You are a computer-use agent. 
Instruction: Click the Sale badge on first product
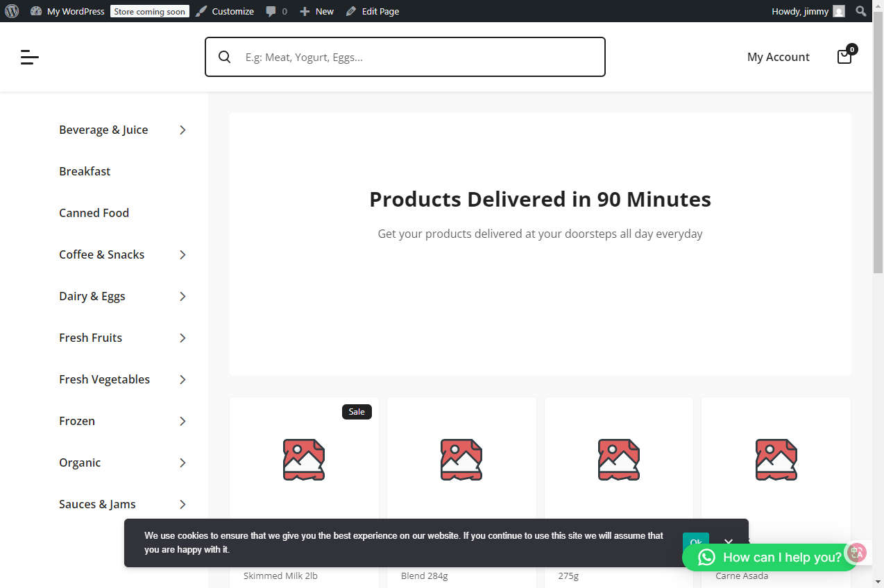[x=357, y=412]
